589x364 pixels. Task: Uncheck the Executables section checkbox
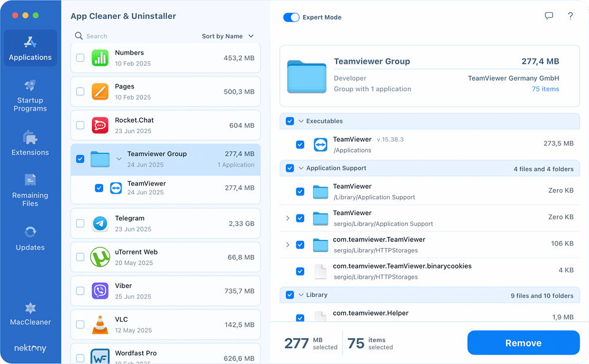(289, 121)
